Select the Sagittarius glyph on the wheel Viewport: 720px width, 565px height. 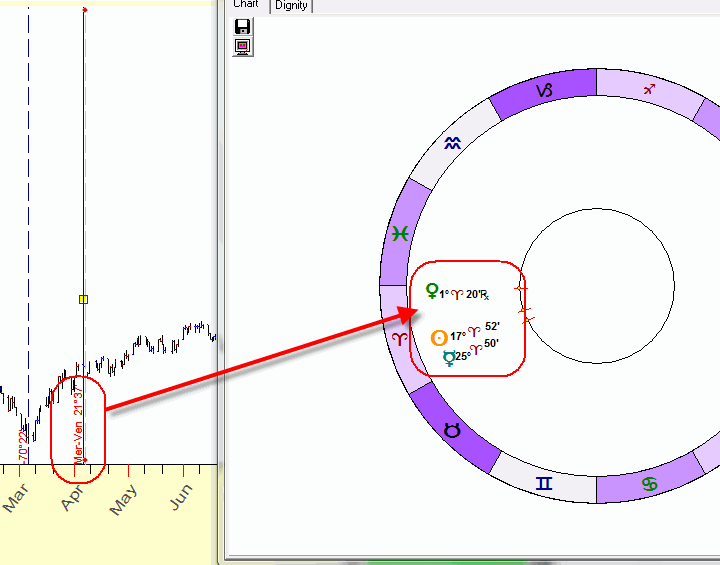(649, 90)
